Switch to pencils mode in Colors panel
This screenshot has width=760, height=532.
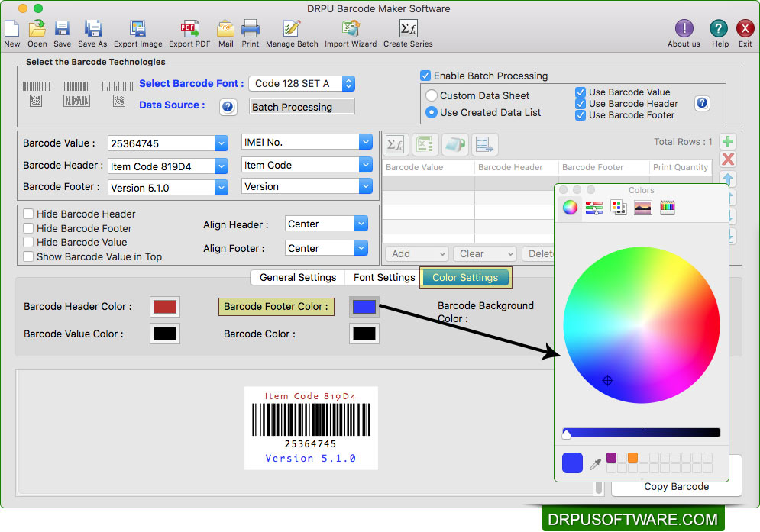click(668, 208)
